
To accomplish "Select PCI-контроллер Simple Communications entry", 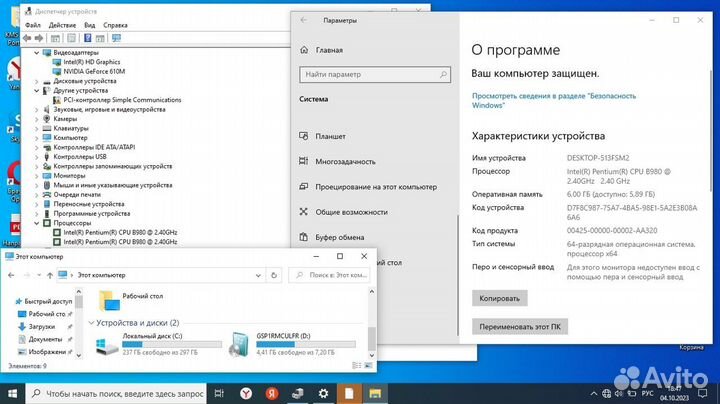I will [x=122, y=100].
